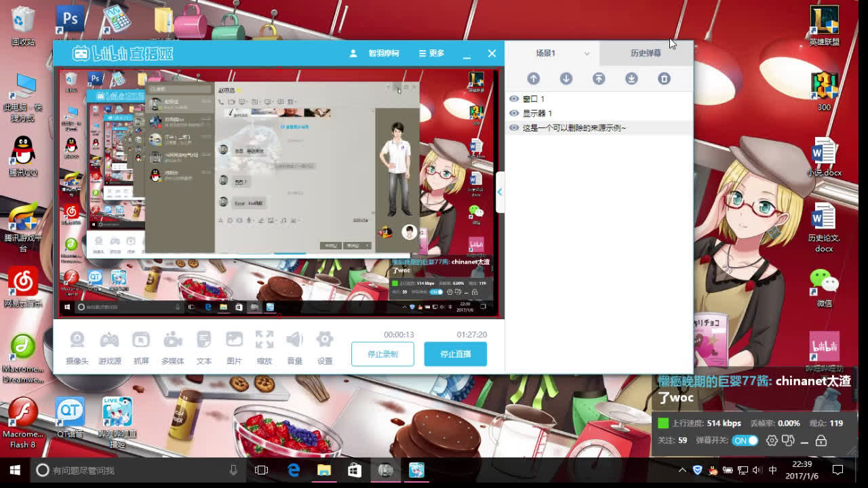Open the 腾讯QQ desktop icon
This screenshot has height=488, width=868.
pyautogui.click(x=23, y=157)
